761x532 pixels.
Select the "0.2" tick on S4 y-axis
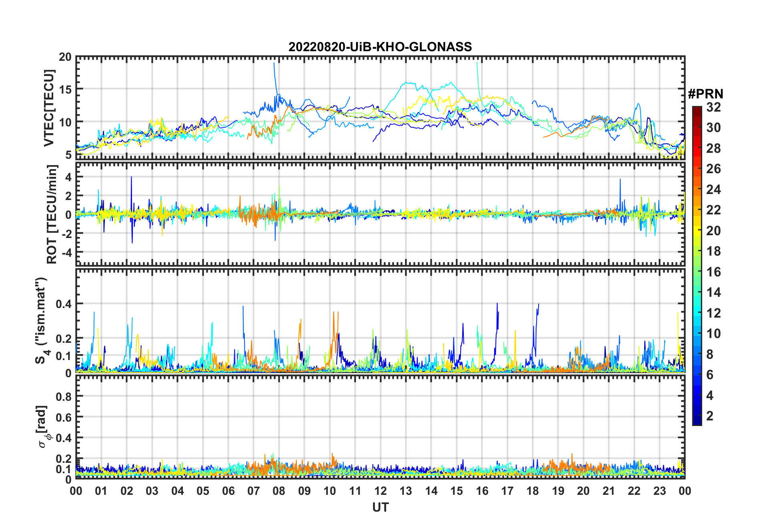(x=64, y=339)
